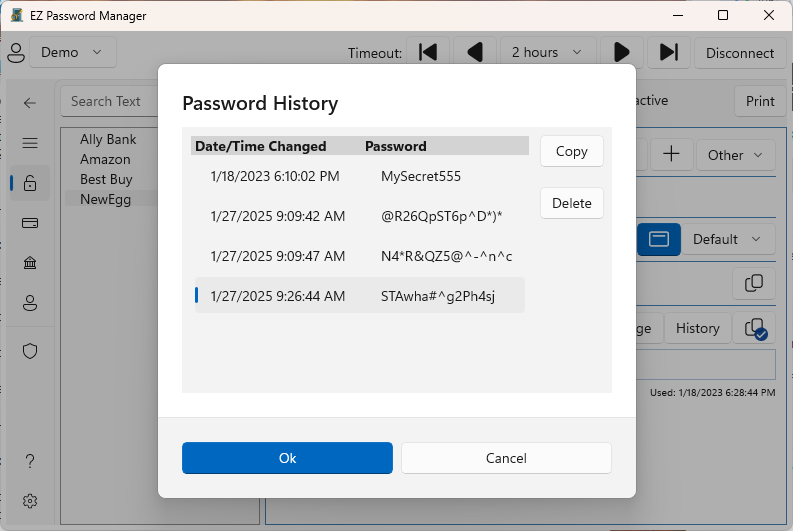Expand the Demo profile dropdown
793x531 pixels.
[72, 52]
